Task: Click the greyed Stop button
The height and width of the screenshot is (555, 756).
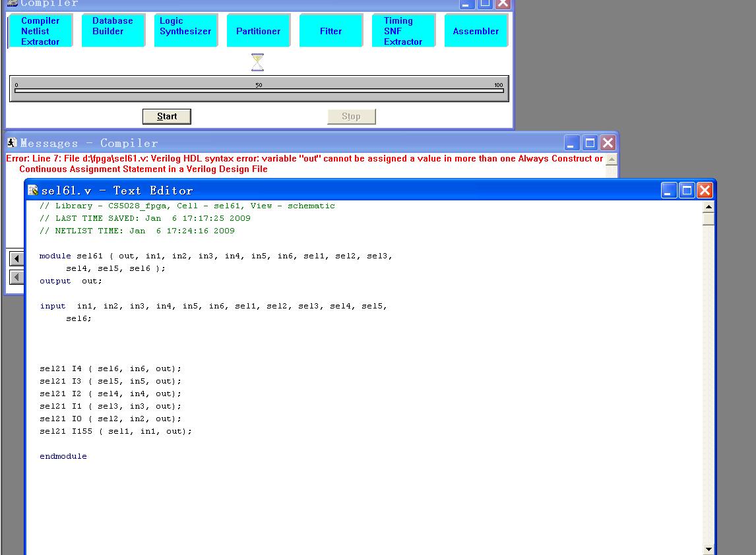Action: coord(352,117)
